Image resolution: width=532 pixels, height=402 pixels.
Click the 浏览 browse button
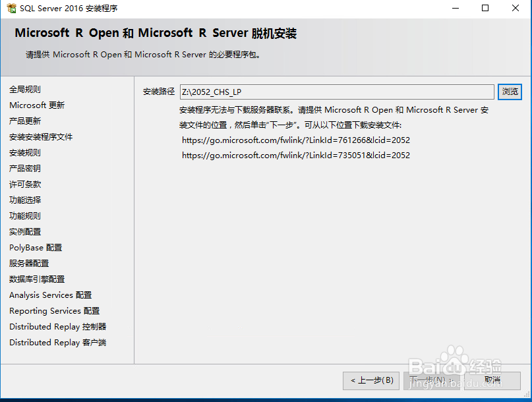click(510, 92)
